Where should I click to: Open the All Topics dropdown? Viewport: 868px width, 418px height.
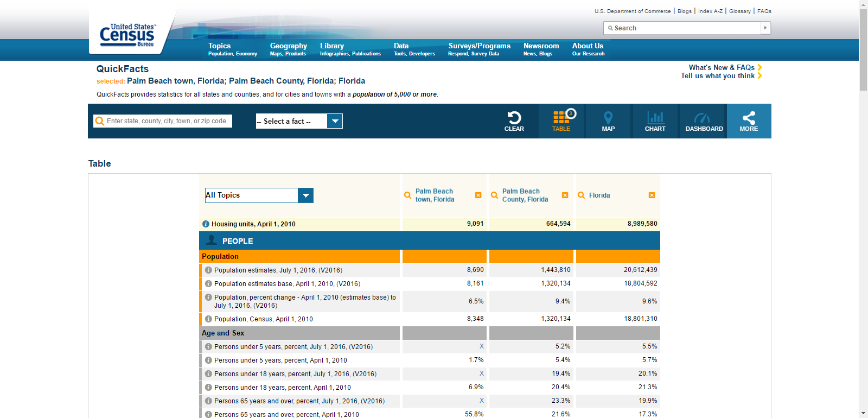(259, 195)
